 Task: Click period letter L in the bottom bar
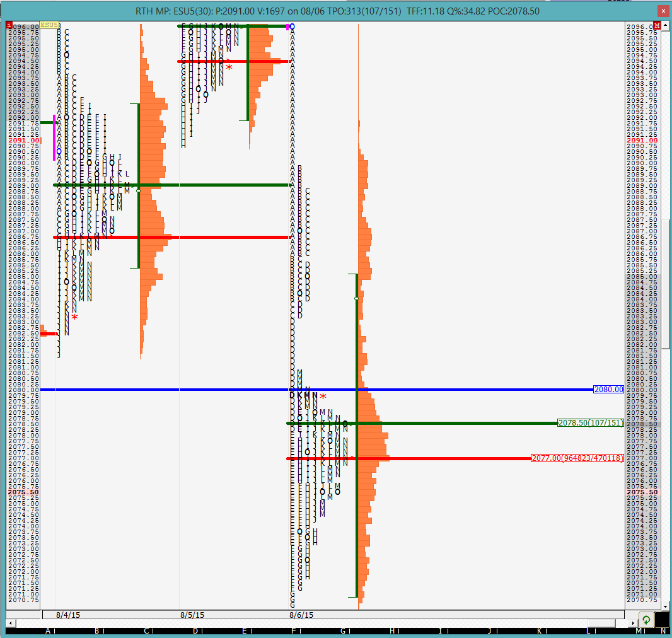pos(589,630)
